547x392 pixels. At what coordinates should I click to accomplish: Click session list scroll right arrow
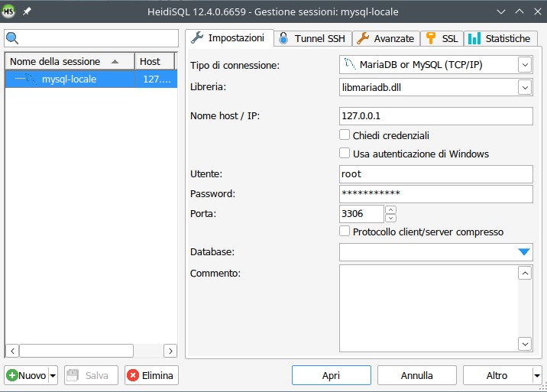[170, 351]
